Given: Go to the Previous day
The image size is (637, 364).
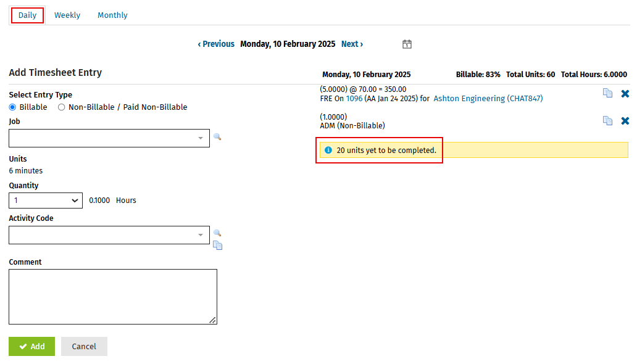Looking at the screenshot, I should (x=216, y=44).
